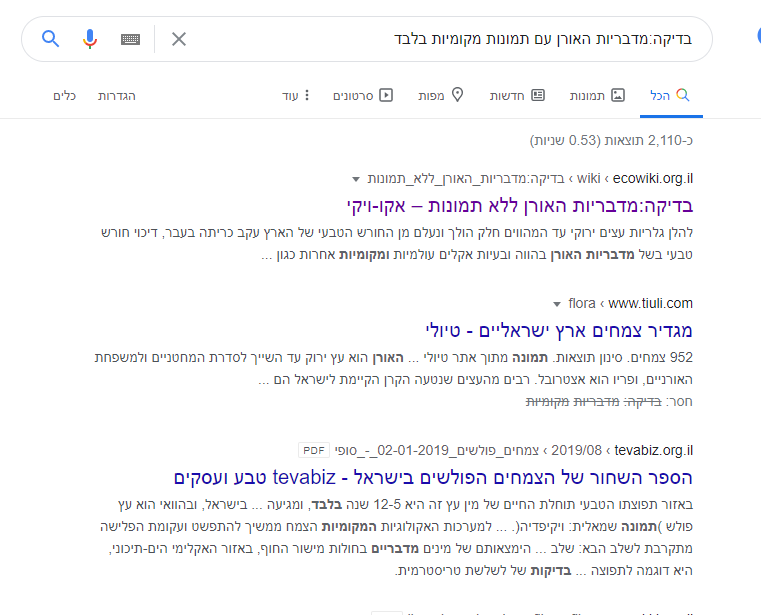Screen dimensions: 761x615
Task: Click the struck-through missing terms after חסר
Action: [594, 401]
